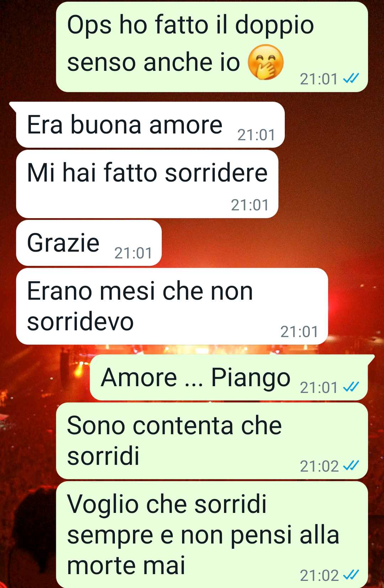The width and height of the screenshot is (384, 588).
Task: Tap 21:01 timestamp on 'Grazie' message
Action: click(x=133, y=253)
